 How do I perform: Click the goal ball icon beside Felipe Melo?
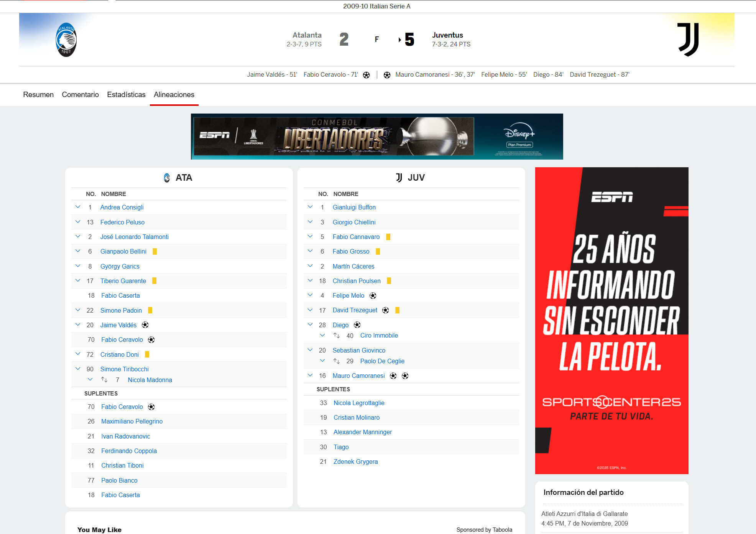373,295
